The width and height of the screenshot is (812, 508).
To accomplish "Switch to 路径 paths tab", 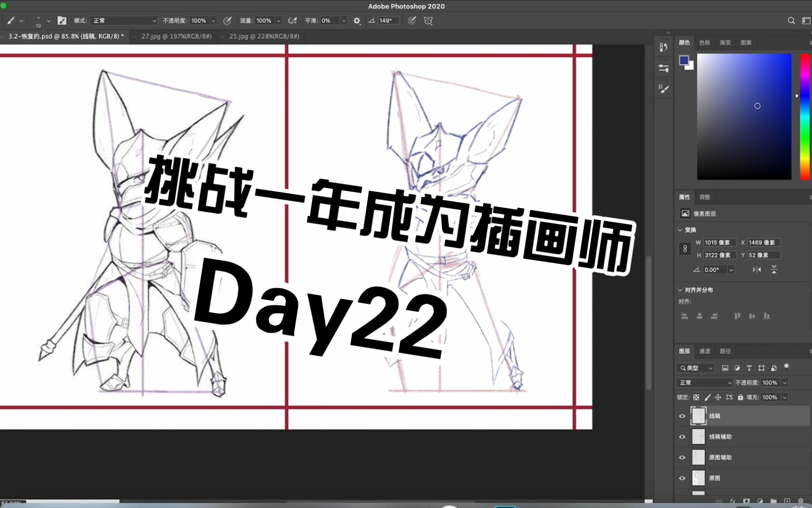I will pyautogui.click(x=725, y=351).
